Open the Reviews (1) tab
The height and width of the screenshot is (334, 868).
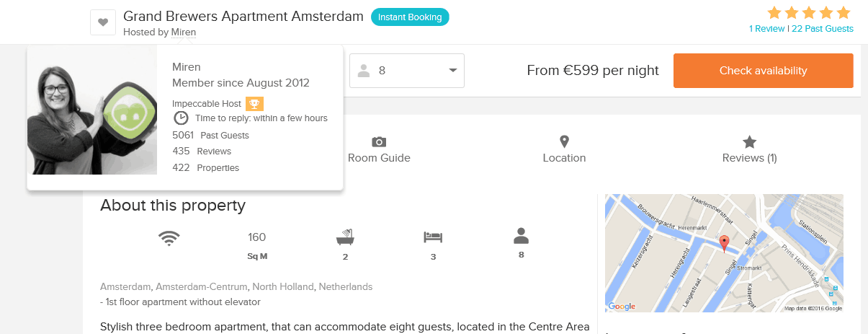(x=749, y=150)
